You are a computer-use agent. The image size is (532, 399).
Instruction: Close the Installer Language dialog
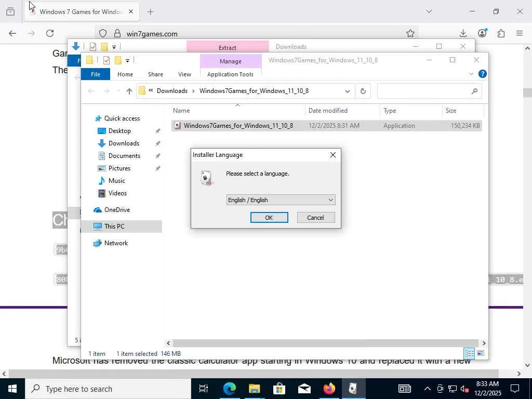[x=333, y=155]
